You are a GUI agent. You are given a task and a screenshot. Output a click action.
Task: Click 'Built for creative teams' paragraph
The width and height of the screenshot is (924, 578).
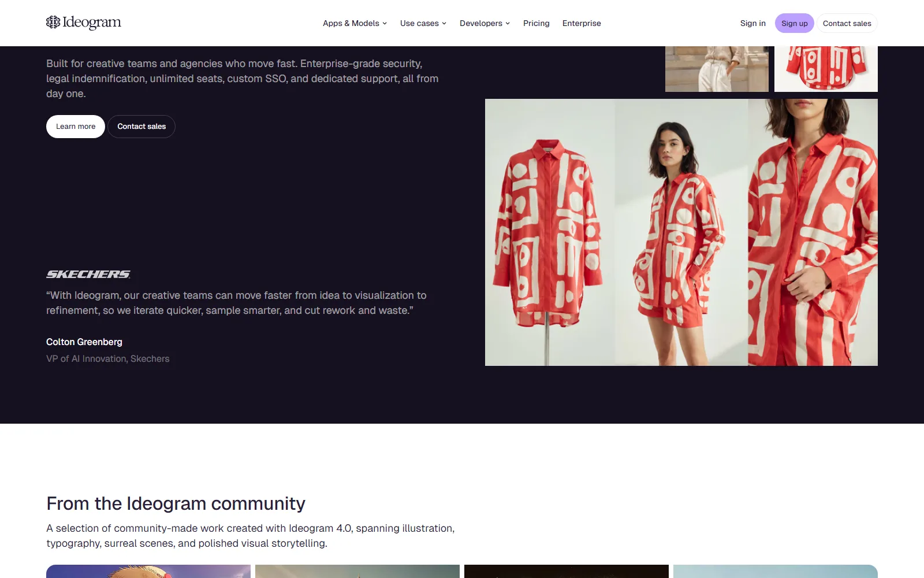pos(243,79)
